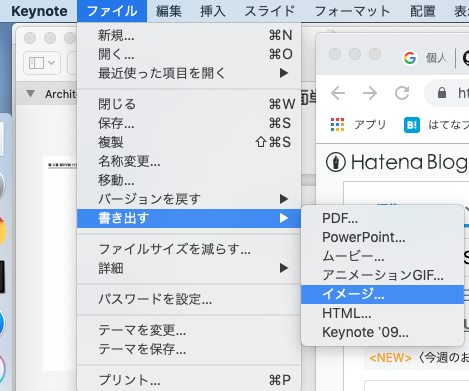Open Keynote view options dropdown in toolbar
This screenshot has height=391, width=469.
tap(42, 63)
